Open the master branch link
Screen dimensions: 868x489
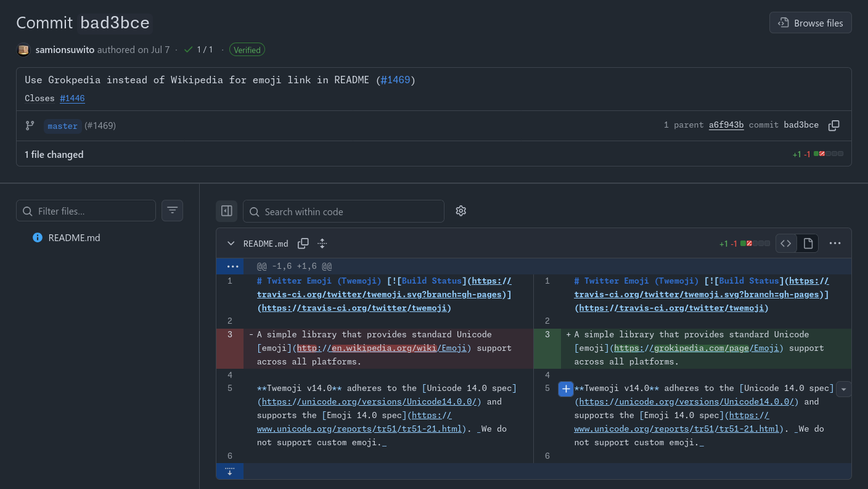[63, 126]
